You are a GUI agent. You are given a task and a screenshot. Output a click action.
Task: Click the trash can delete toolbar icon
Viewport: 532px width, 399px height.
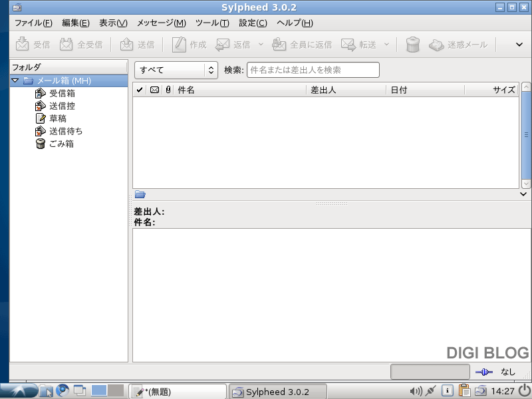pyautogui.click(x=413, y=45)
